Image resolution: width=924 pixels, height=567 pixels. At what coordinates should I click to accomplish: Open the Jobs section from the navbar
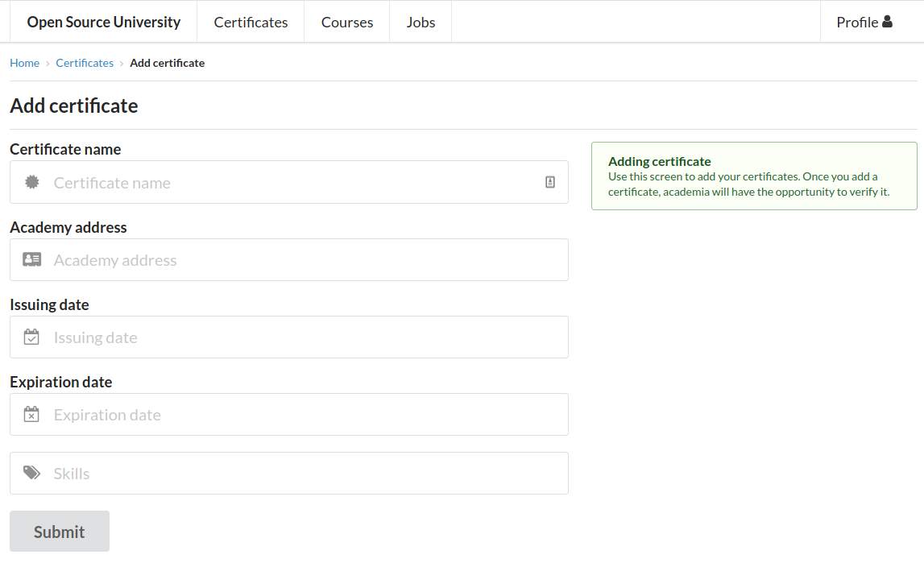click(421, 22)
